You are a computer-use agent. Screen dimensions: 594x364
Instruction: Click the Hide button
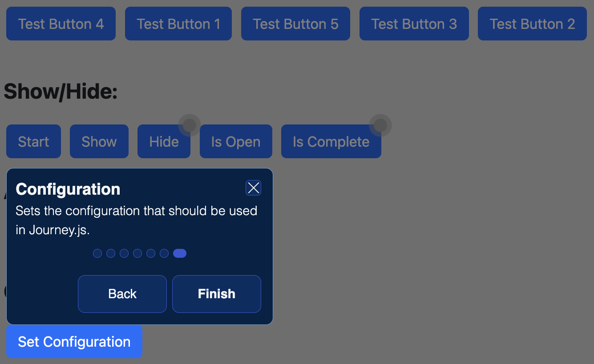pos(164,142)
